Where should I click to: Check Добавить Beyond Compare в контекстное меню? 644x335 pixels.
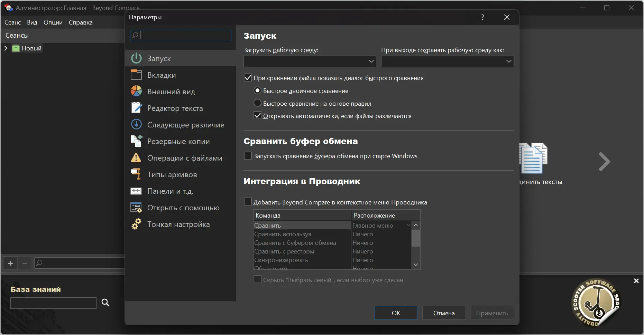[248, 202]
